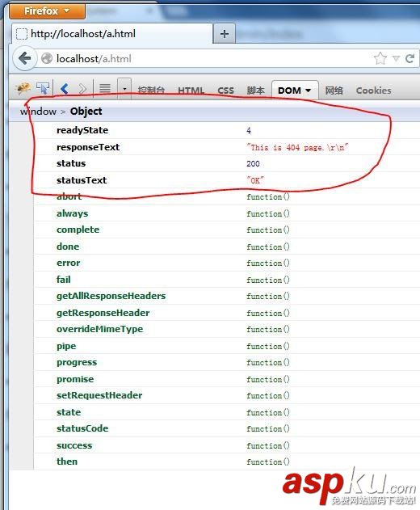
Task: Click the promise function name
Action: pos(75,379)
